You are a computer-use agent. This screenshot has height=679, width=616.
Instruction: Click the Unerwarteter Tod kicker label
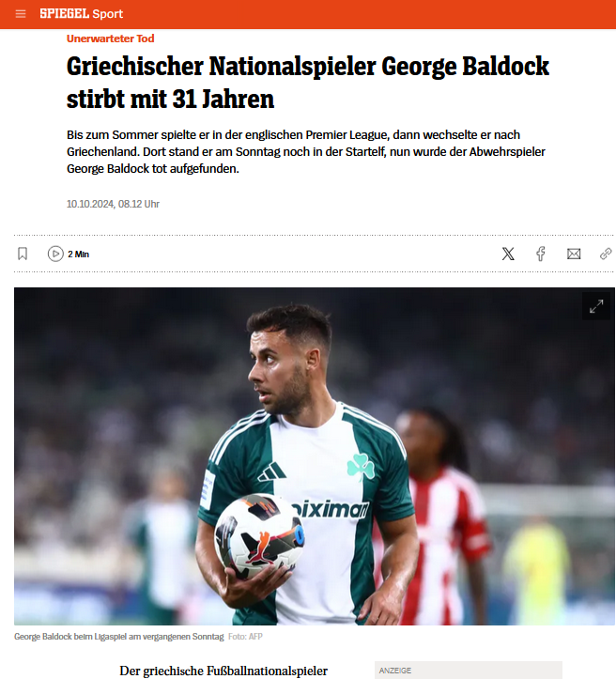[111, 39]
